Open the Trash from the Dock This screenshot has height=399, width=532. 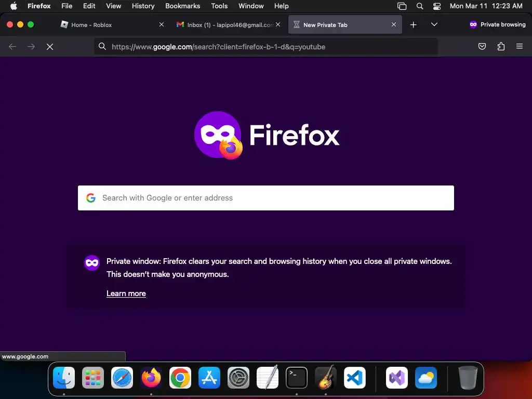(468, 378)
